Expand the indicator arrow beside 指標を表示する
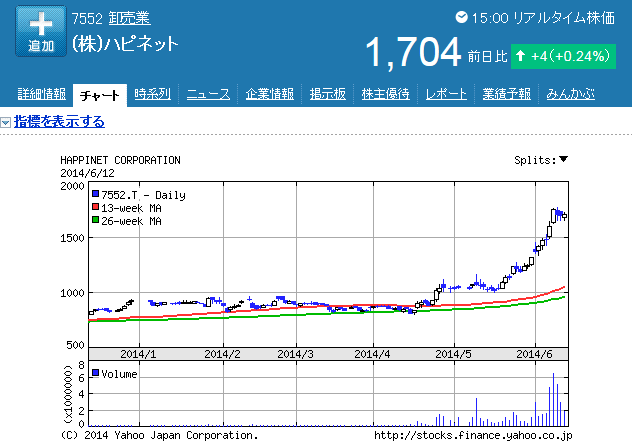The height and width of the screenshot is (441, 632). [x=6, y=122]
